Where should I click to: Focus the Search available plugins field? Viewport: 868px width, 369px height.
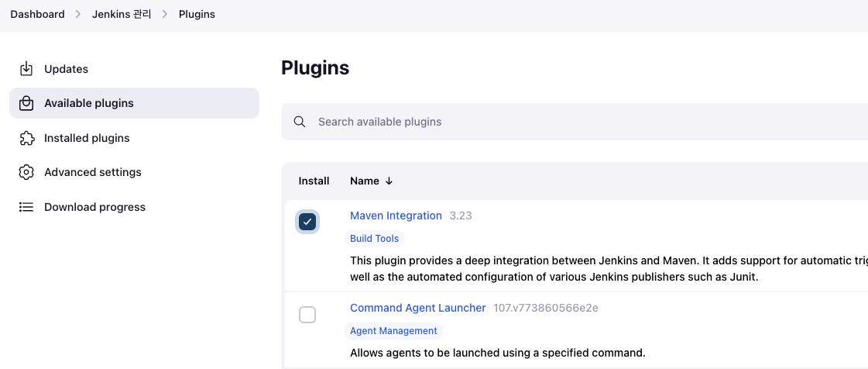click(x=542, y=122)
